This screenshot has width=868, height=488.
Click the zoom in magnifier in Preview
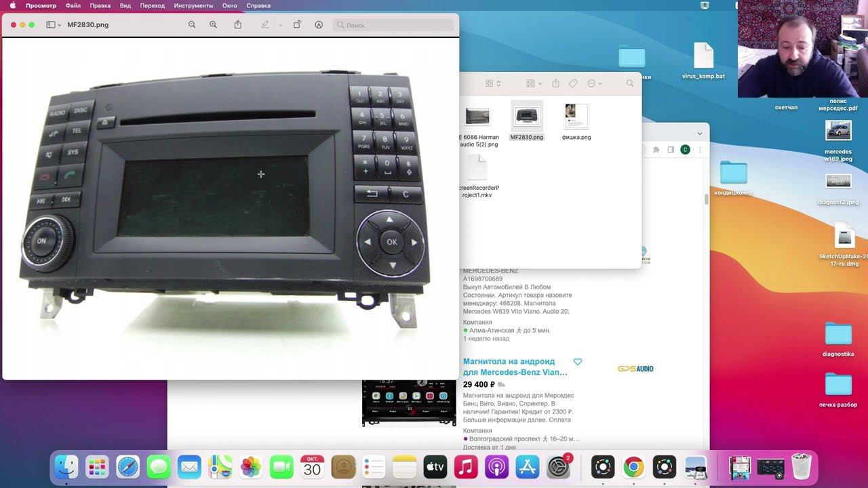[213, 24]
